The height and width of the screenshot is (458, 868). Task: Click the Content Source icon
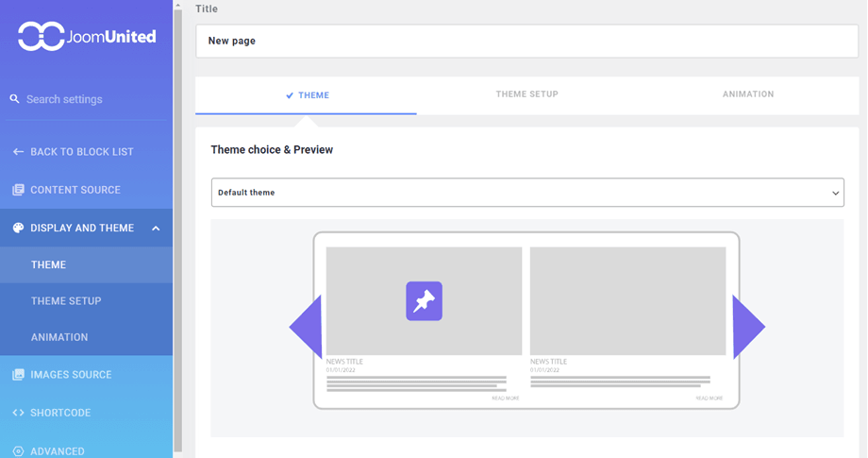click(x=18, y=190)
